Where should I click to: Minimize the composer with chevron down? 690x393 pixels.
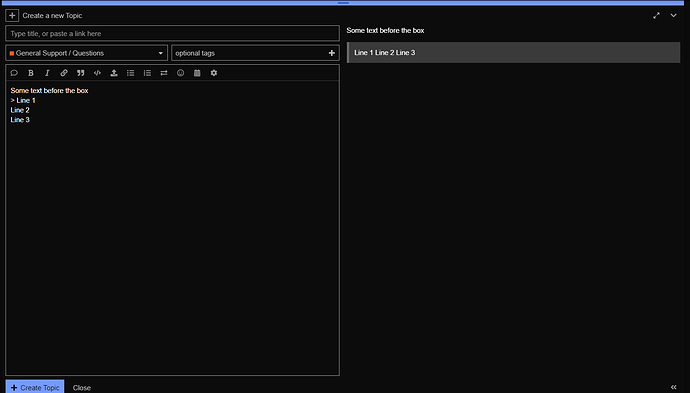[x=674, y=15]
